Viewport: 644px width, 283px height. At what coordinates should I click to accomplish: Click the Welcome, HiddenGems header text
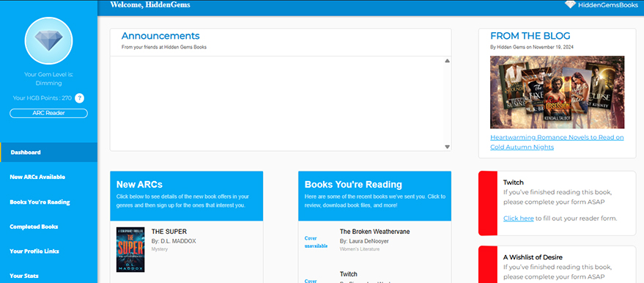click(150, 5)
